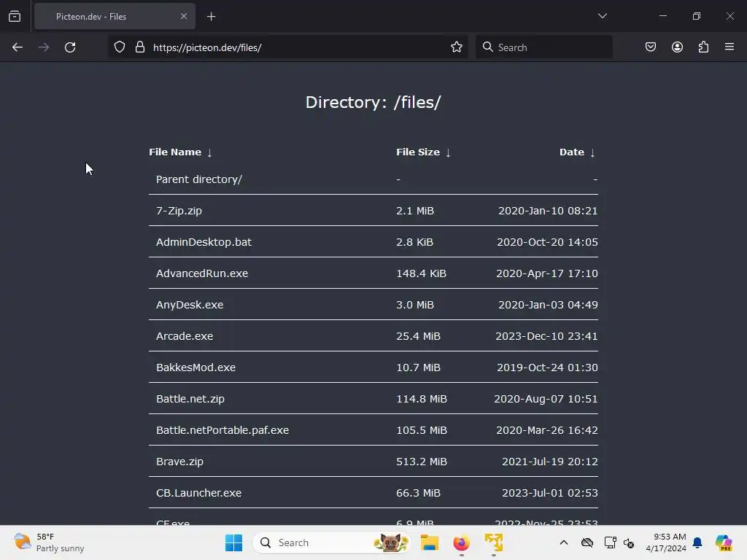Download AdvancedRun.exe
The height and width of the screenshot is (560, 747).
coord(202,273)
